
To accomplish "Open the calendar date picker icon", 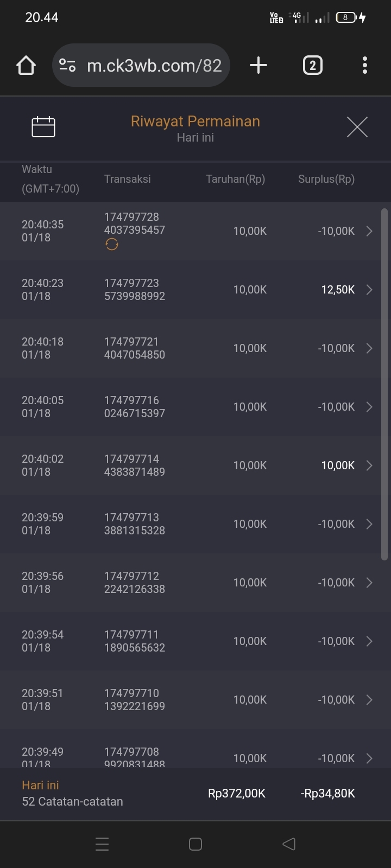I will coord(43,127).
